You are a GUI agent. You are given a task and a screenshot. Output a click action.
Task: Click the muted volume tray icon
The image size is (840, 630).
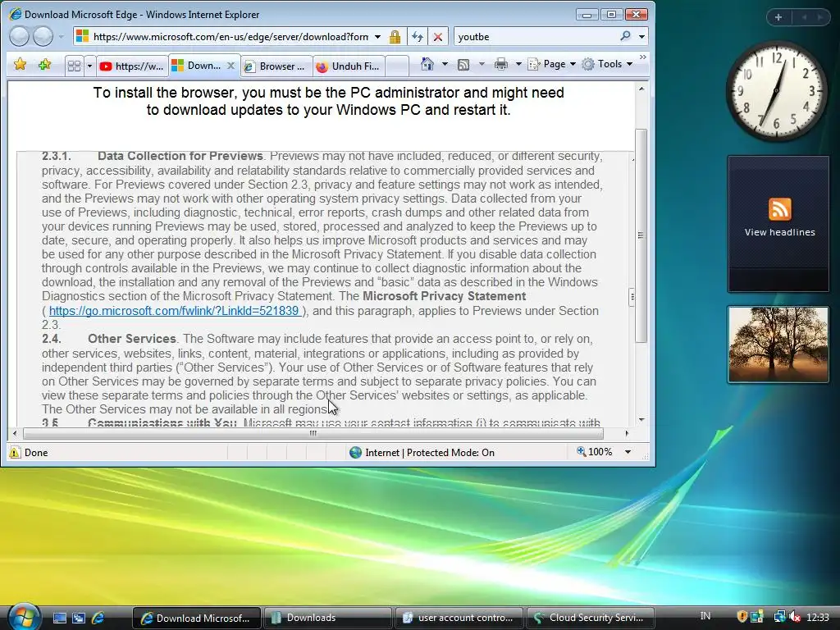(x=796, y=617)
